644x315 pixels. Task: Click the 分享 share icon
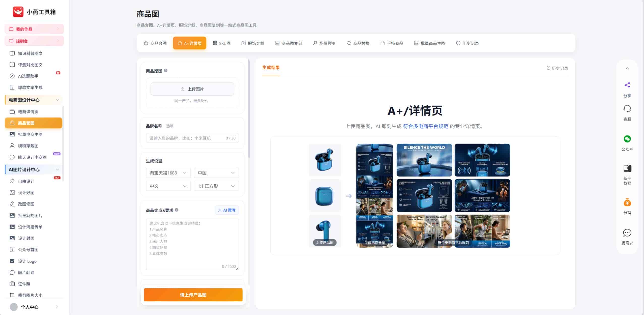[627, 85]
